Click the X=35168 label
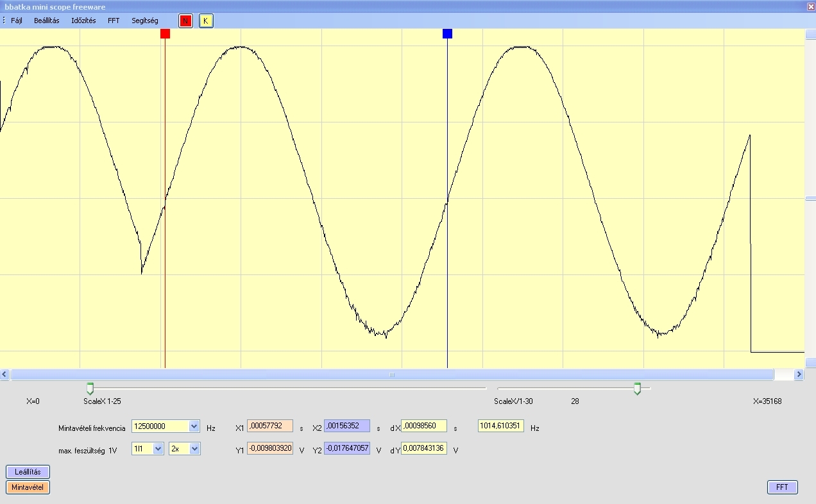The height and width of the screenshot is (504, 816). click(767, 401)
